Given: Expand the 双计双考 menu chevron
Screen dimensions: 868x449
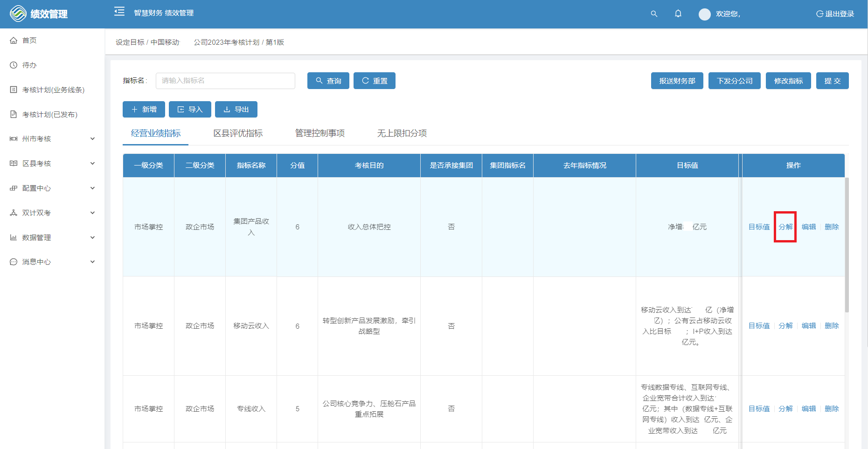Looking at the screenshot, I should pos(92,213).
